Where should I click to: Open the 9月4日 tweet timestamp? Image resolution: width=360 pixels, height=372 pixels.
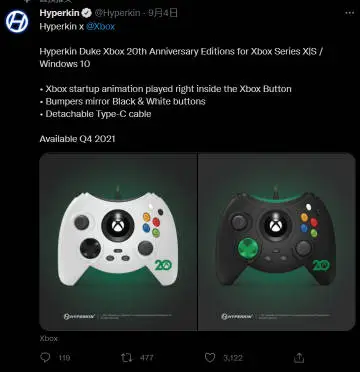point(162,13)
